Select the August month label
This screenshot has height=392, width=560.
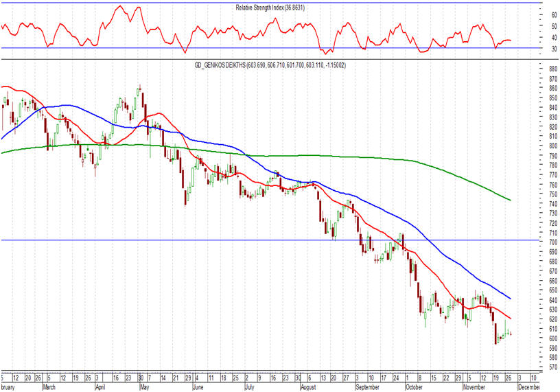[x=309, y=387]
